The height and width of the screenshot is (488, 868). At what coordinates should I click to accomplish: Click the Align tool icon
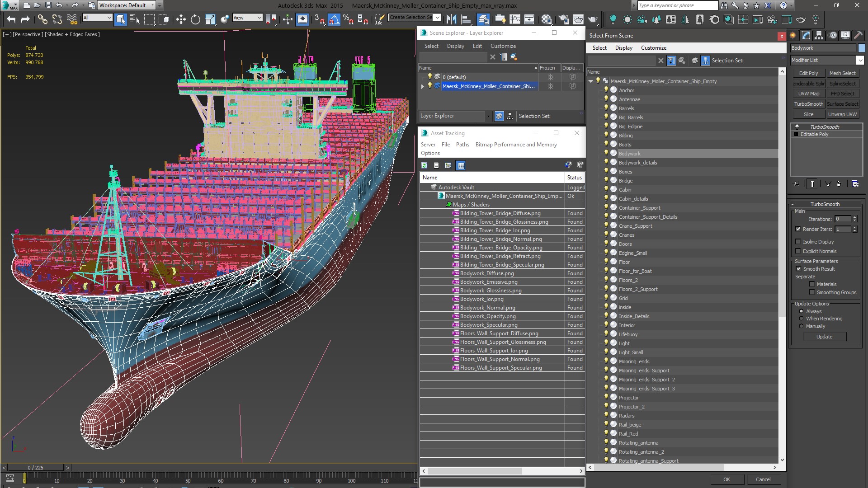(x=466, y=19)
